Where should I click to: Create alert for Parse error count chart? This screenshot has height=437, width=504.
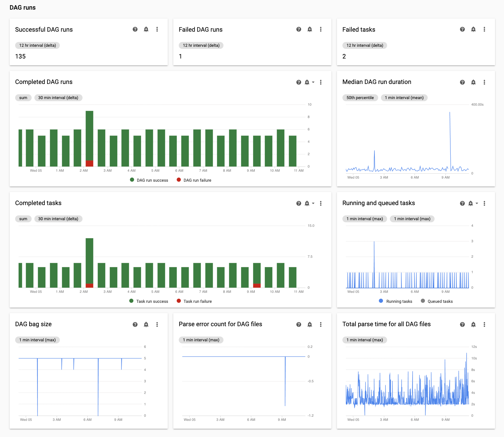pyautogui.click(x=310, y=324)
